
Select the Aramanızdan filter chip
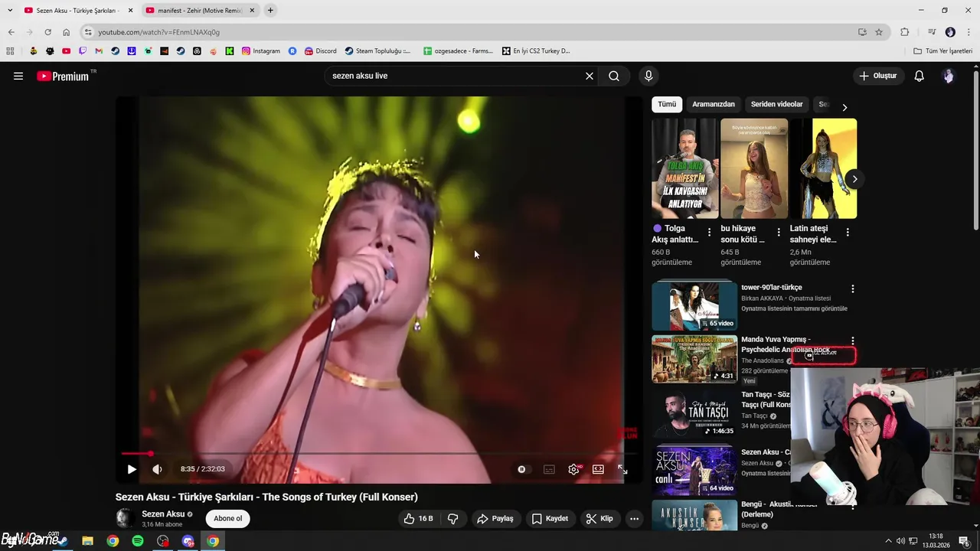pyautogui.click(x=714, y=104)
